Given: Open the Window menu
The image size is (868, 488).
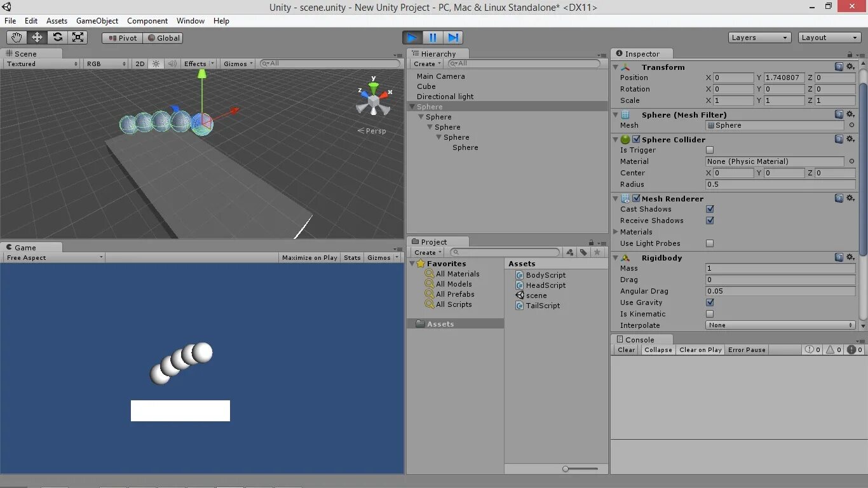Looking at the screenshot, I should [191, 21].
